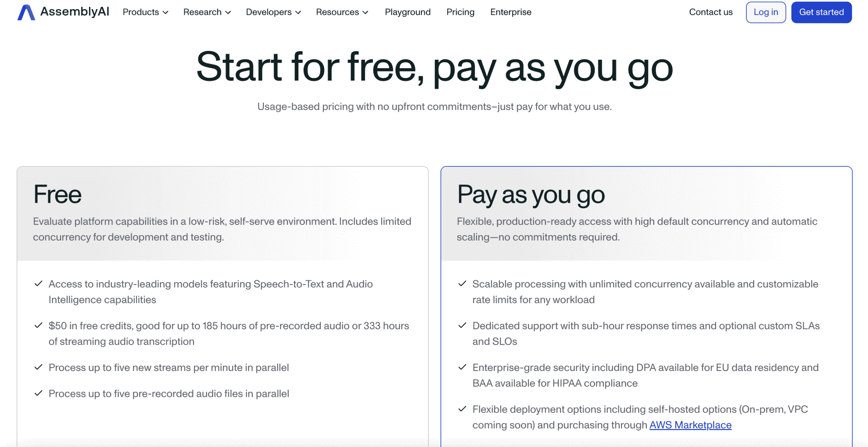Click the checkmark beside Enterprise-grade security item
This screenshot has width=868, height=447.
click(462, 367)
